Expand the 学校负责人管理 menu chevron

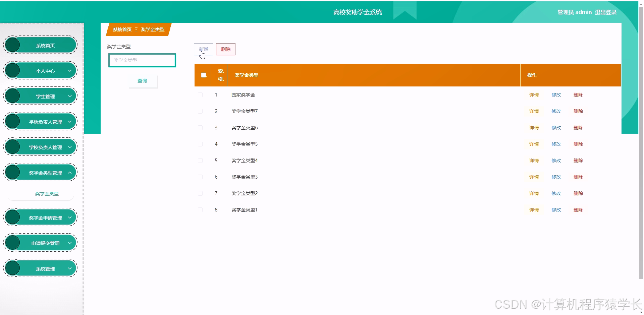70,147
